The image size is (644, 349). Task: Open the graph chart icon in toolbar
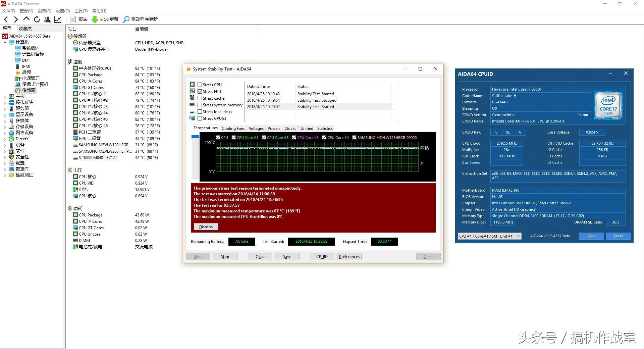[58, 19]
